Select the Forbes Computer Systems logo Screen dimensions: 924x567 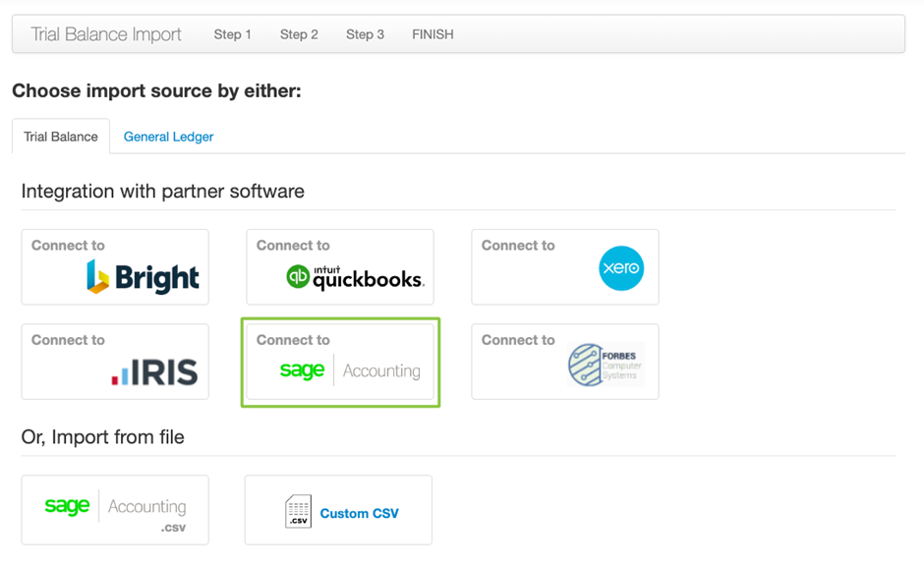[x=604, y=365]
